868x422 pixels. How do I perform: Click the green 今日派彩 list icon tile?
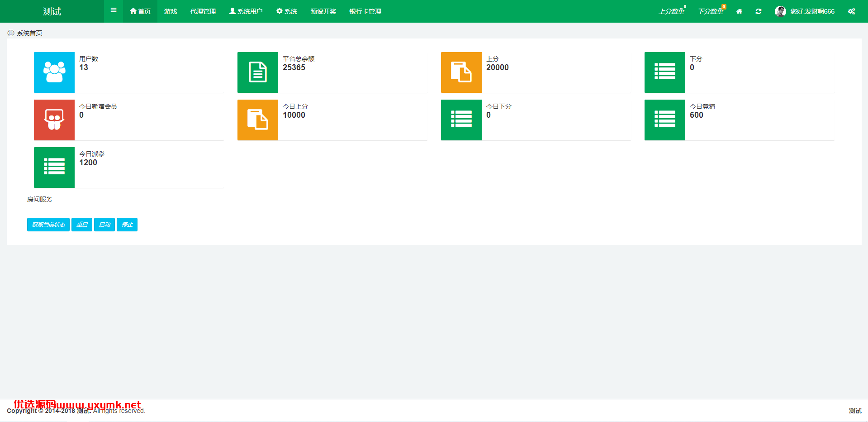pos(54,168)
